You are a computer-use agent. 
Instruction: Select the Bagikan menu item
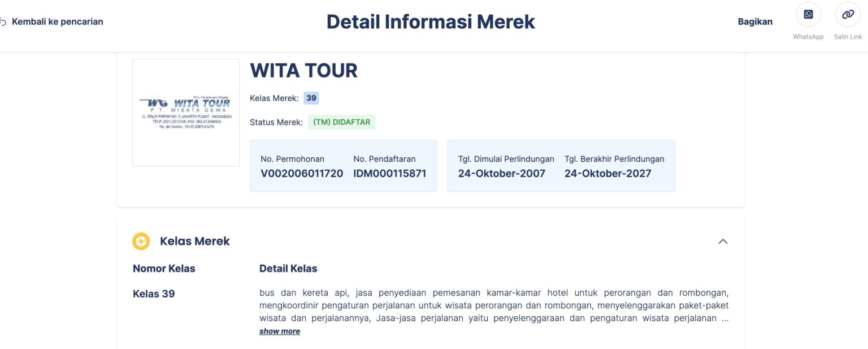point(755,21)
